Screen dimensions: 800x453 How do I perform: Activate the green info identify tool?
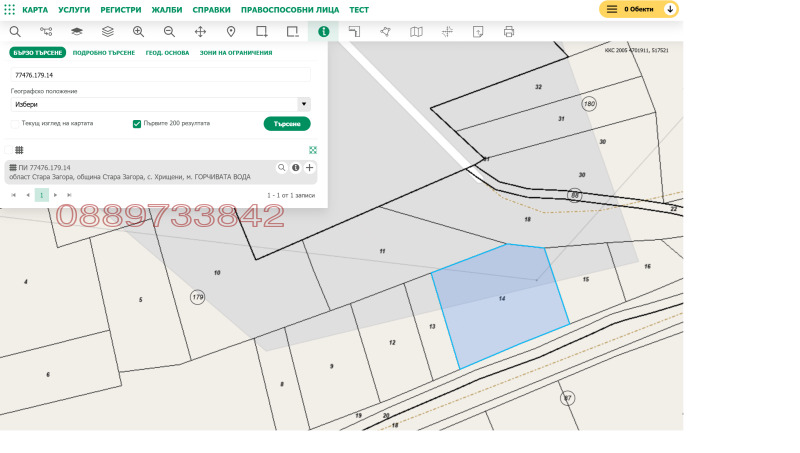pyautogui.click(x=323, y=32)
